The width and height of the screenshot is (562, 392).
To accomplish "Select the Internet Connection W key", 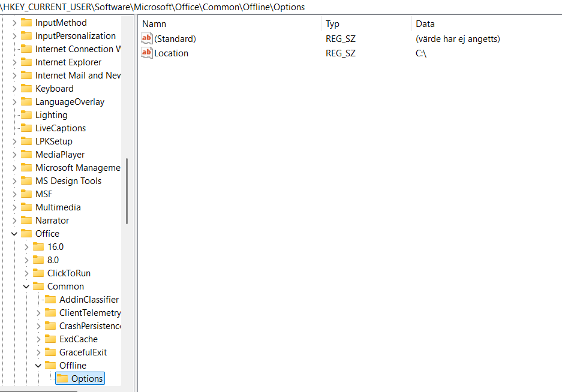I will 78,49.
